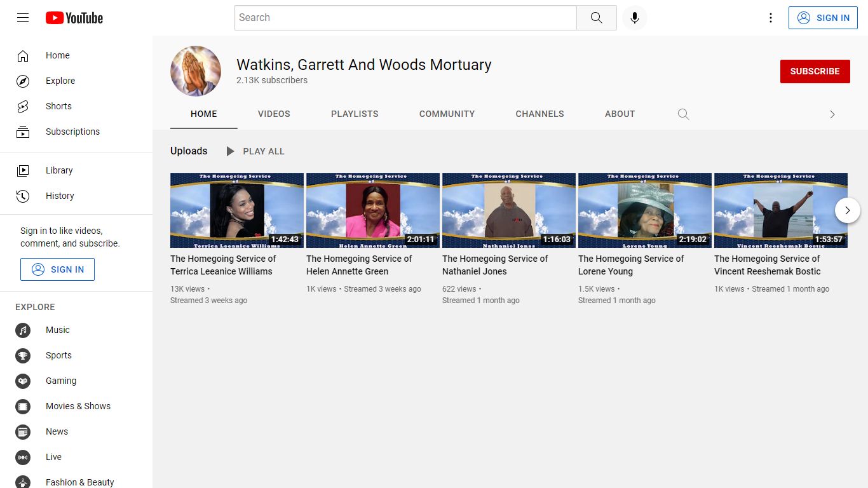Select the Explore label in sidebar
The height and width of the screenshot is (488, 868).
pyautogui.click(x=60, y=81)
